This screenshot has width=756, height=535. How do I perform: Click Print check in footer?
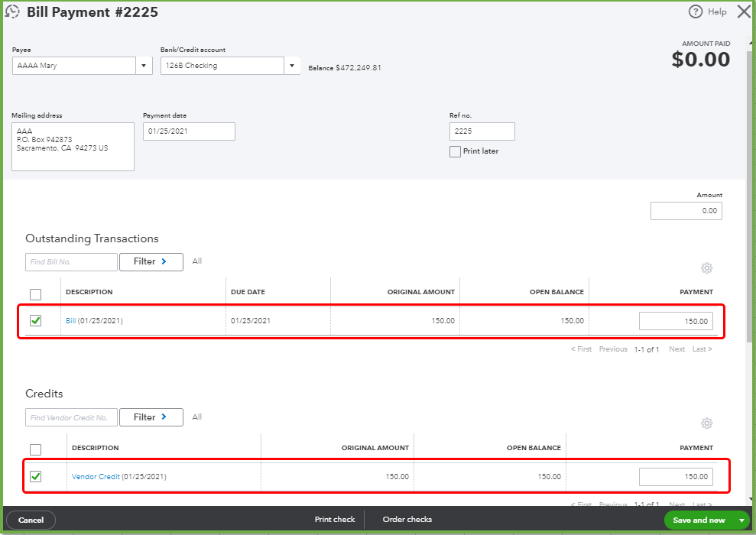(x=335, y=520)
